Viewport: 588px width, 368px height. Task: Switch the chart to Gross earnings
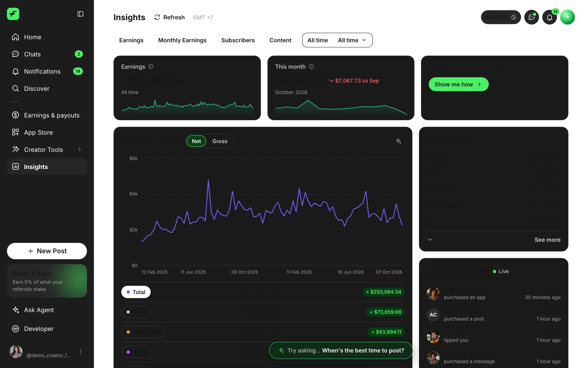(220, 141)
